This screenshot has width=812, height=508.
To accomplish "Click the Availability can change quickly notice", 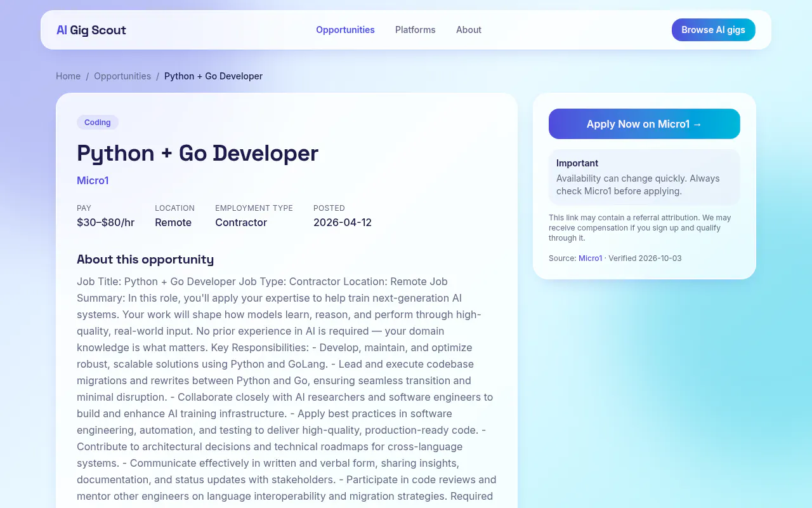I will click(638, 185).
